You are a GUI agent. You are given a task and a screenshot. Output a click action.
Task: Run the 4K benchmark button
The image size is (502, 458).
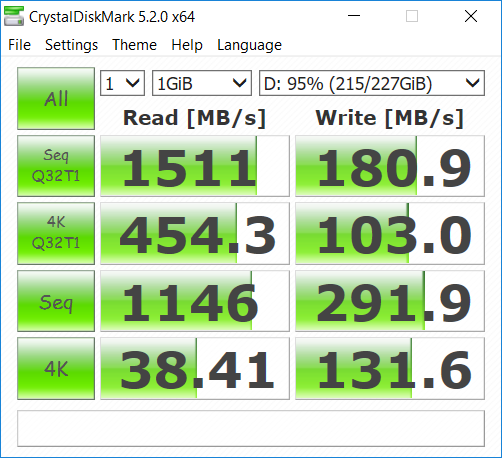point(56,368)
